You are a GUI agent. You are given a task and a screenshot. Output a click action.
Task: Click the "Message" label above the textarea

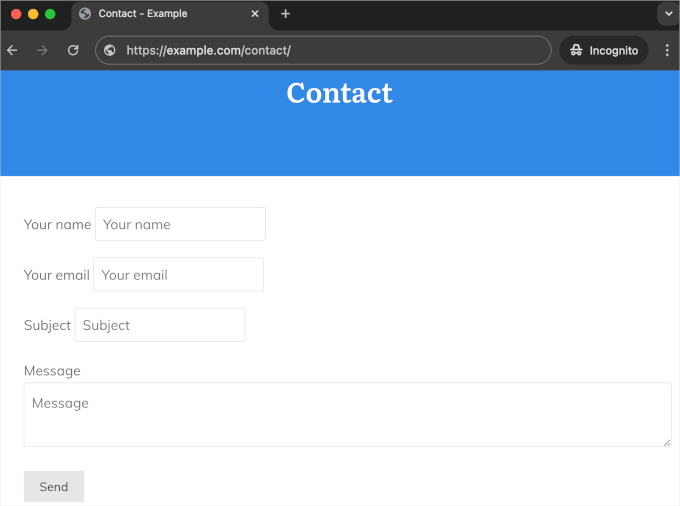coord(52,371)
